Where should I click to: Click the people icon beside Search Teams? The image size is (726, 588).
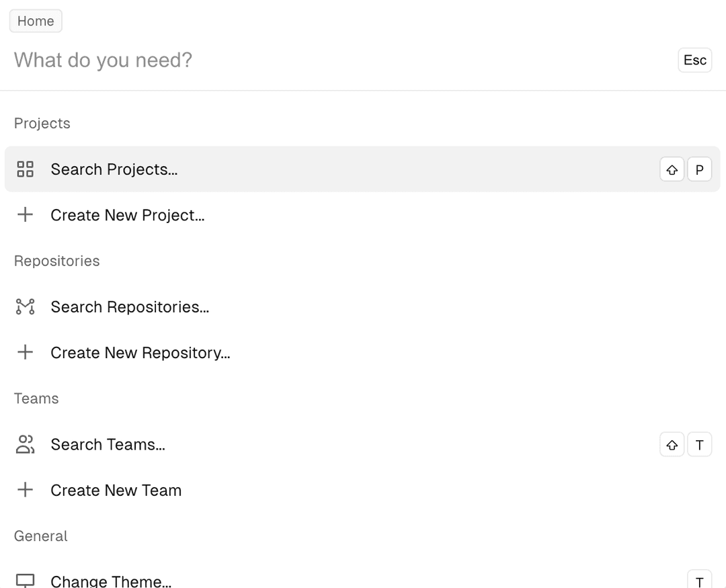coord(25,444)
